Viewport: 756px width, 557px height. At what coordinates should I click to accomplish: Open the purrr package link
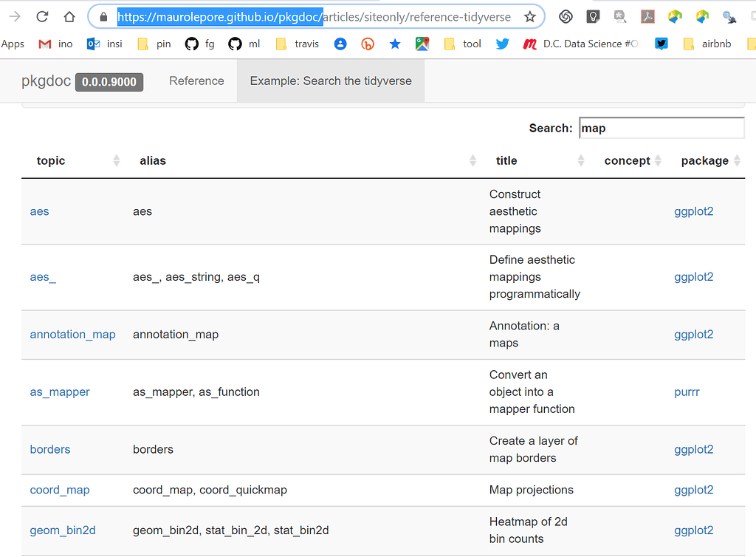coord(687,392)
